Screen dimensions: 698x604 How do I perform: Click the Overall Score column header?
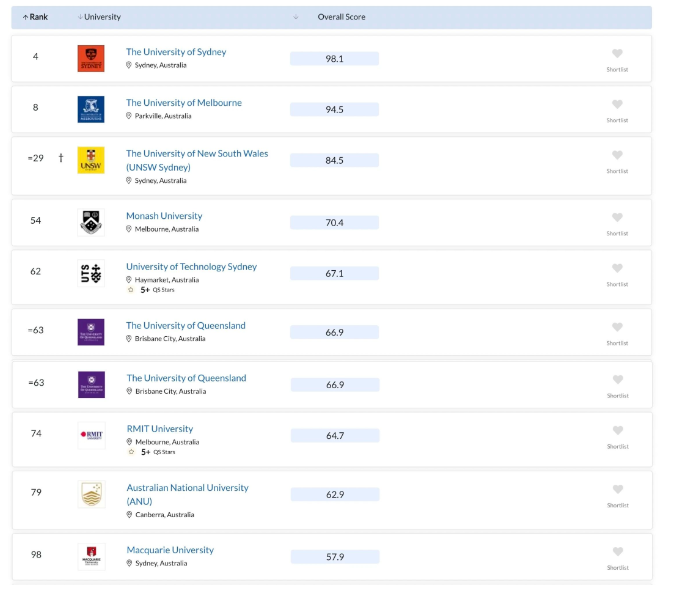coord(341,17)
